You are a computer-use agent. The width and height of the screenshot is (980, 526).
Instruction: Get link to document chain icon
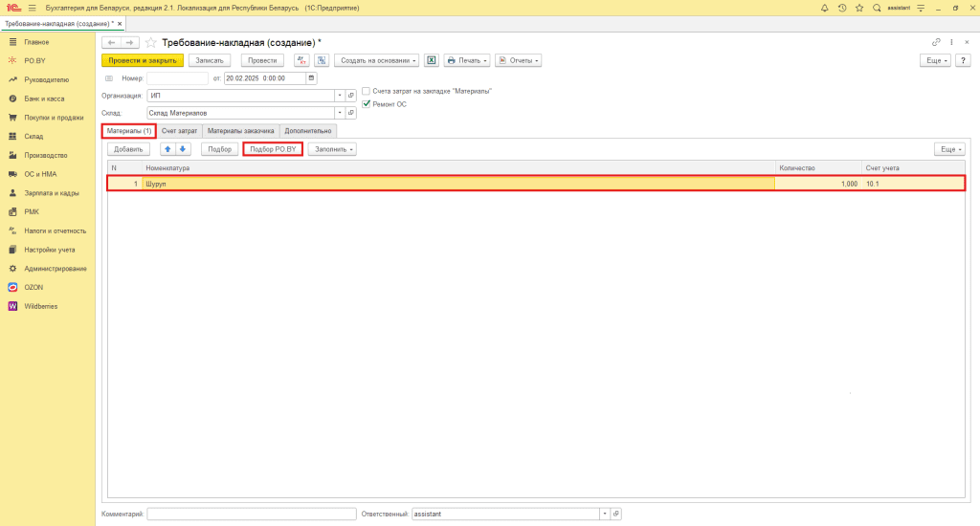pyautogui.click(x=936, y=42)
